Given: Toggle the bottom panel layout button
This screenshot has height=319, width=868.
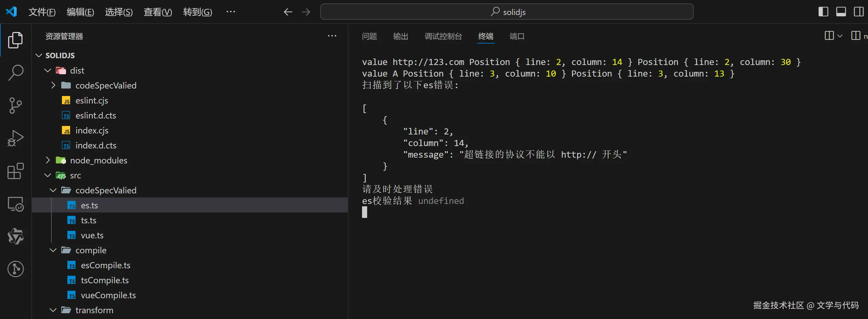Looking at the screenshot, I should tap(841, 12).
